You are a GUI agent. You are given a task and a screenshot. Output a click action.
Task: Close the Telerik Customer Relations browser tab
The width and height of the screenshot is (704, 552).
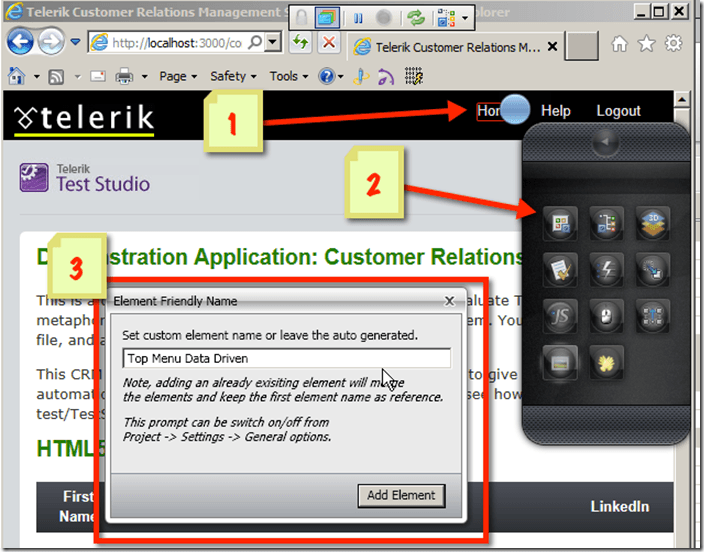pyautogui.click(x=552, y=46)
